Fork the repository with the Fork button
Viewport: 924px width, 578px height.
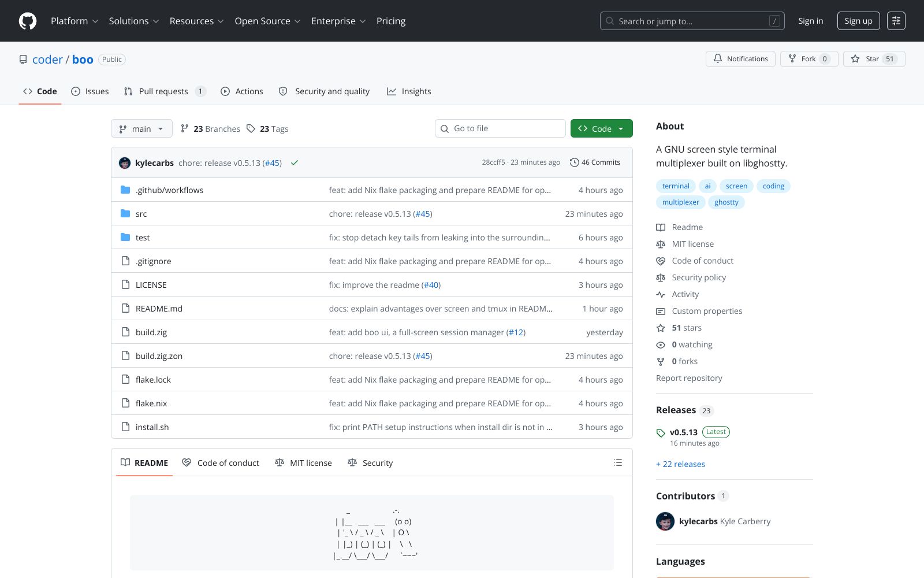[x=809, y=59]
